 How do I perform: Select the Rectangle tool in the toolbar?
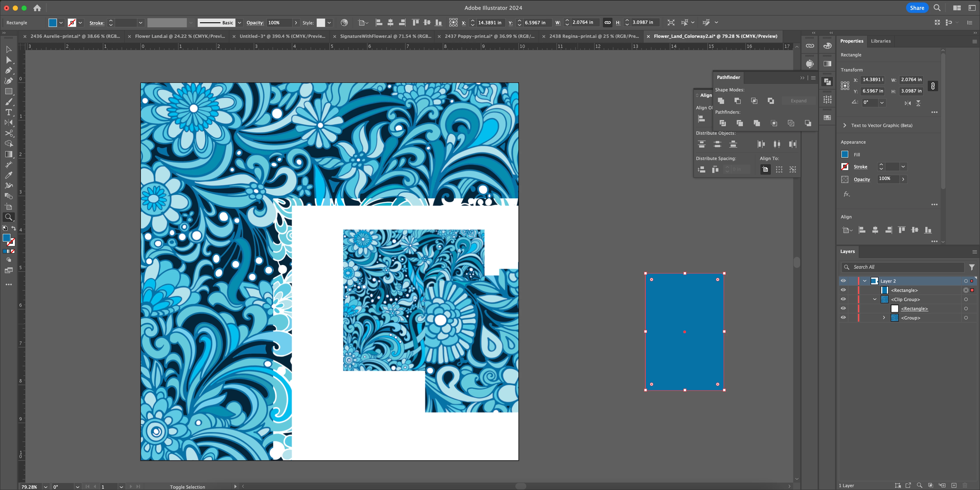point(8,91)
